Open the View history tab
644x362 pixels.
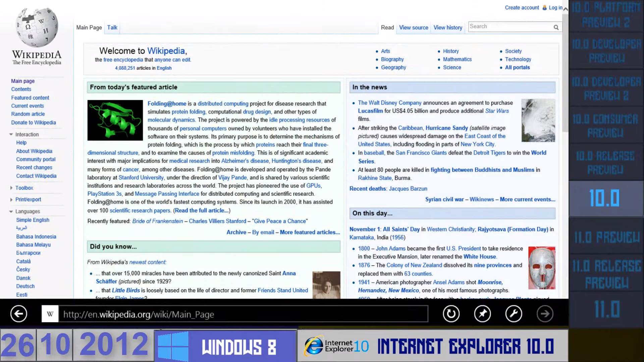(448, 27)
